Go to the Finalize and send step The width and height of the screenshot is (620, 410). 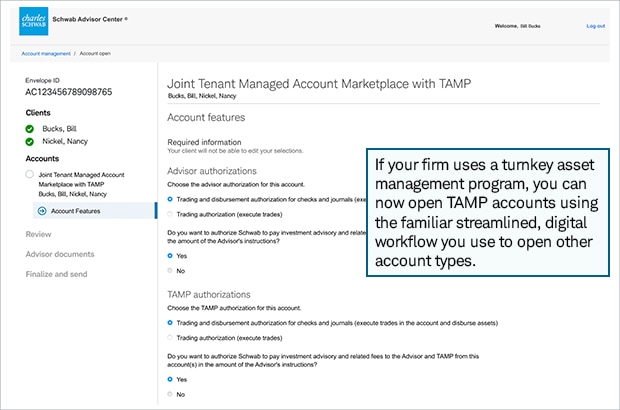(x=57, y=274)
